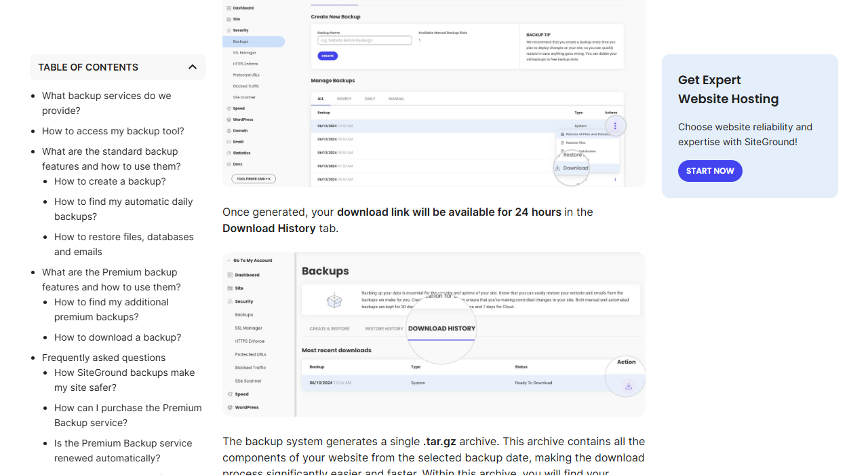Open 'How to download a backup?' link
This screenshot has width=868, height=475.
(x=118, y=337)
